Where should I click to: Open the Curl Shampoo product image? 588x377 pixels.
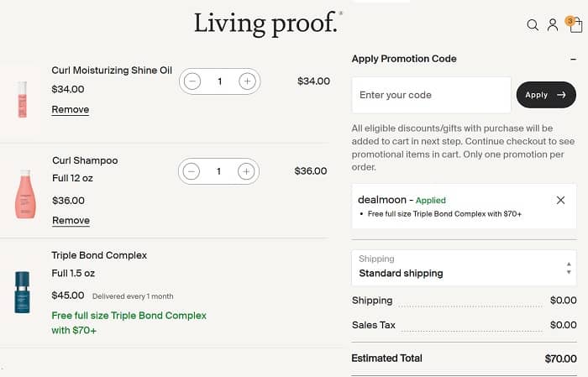pos(24,194)
